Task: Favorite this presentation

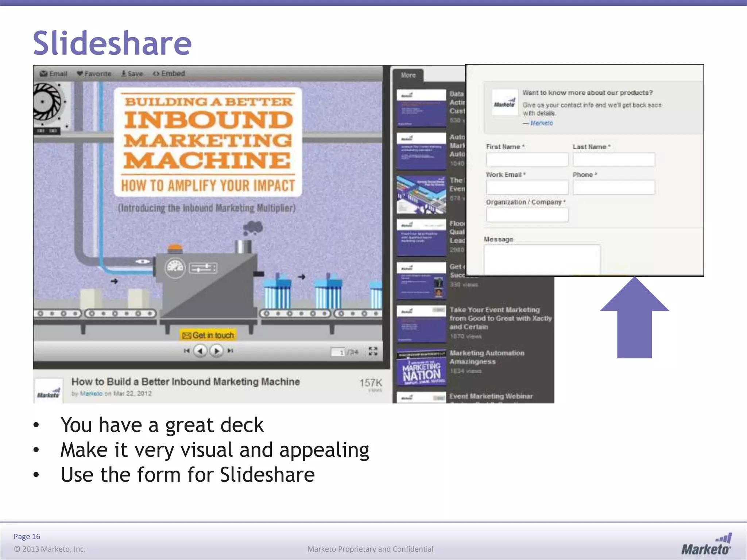Action: (x=94, y=74)
